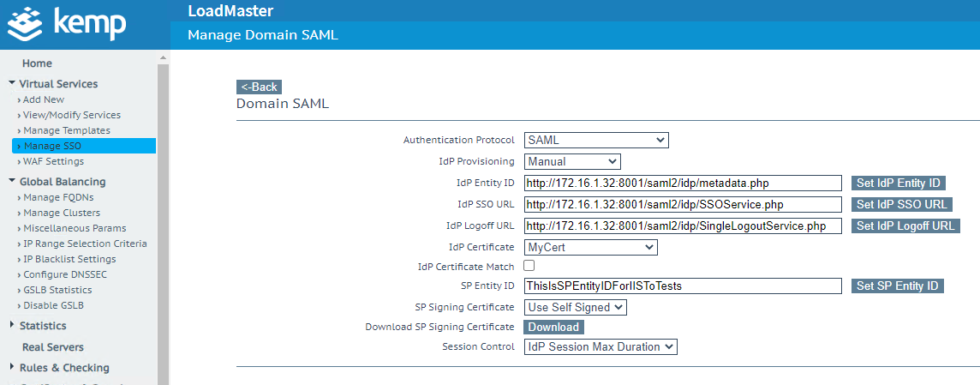
Task: Open the SP Signing Certificate dropdown
Action: [575, 307]
